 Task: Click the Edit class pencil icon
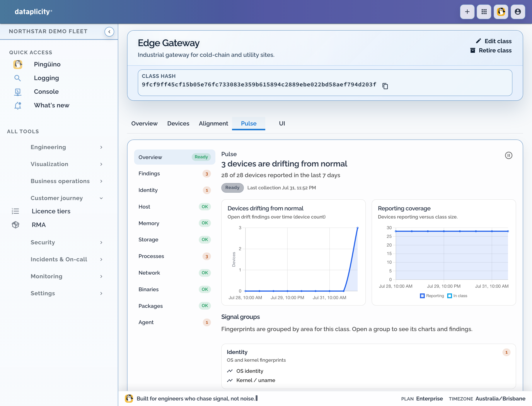point(478,41)
